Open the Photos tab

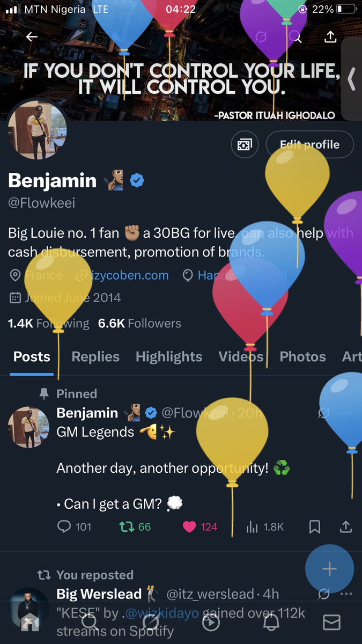[302, 357]
